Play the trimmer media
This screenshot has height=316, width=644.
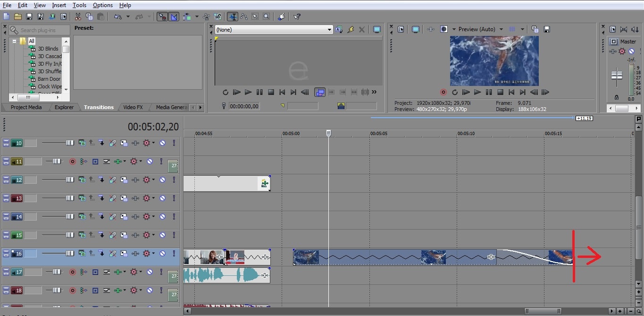(248, 92)
